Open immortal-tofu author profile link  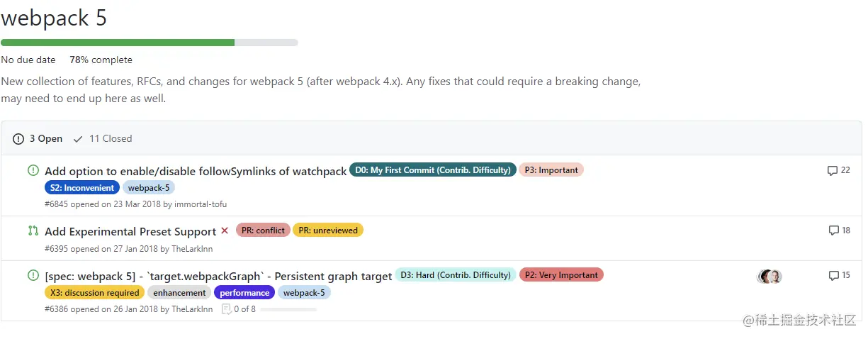click(x=201, y=204)
